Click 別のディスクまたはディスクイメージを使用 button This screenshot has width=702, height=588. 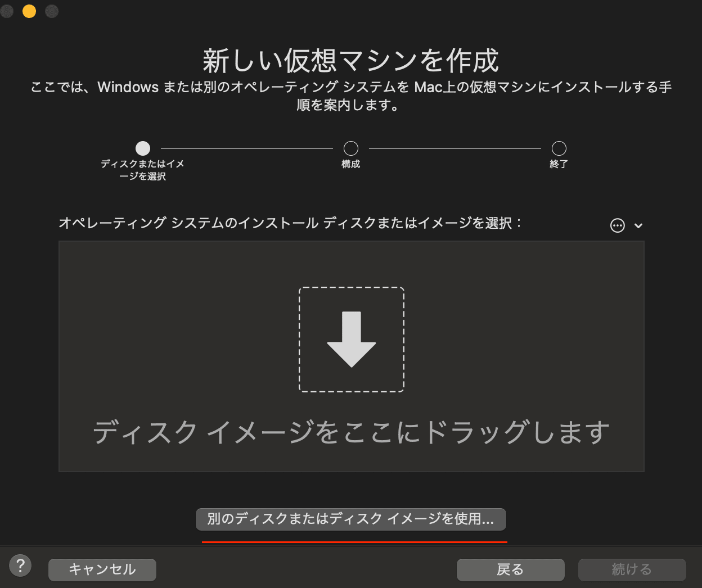350,519
